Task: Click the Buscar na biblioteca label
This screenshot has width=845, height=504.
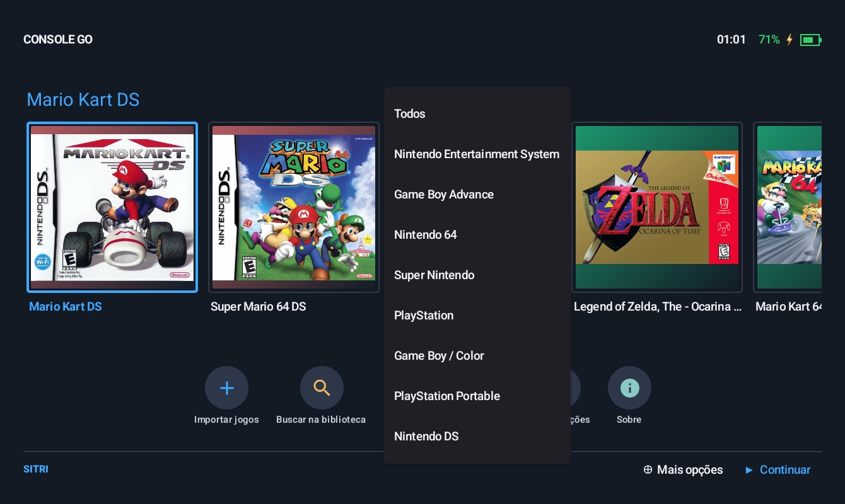Action: pyautogui.click(x=321, y=420)
